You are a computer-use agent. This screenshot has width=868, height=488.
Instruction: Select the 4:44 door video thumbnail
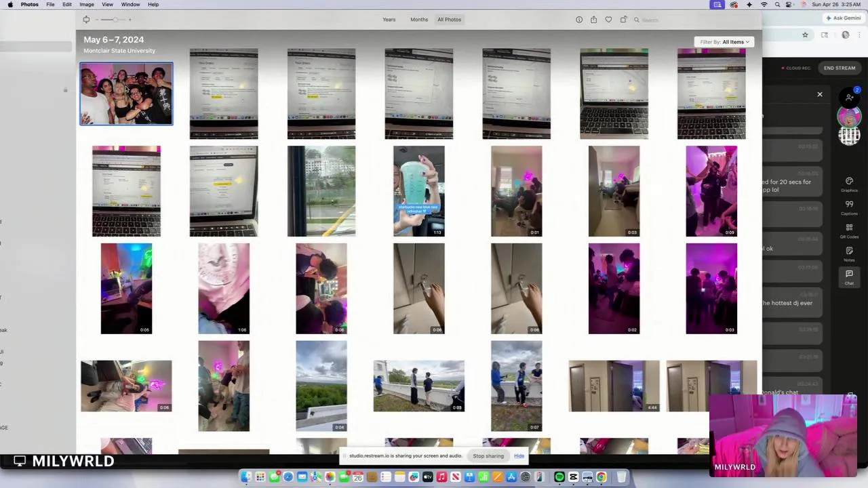[614, 386]
